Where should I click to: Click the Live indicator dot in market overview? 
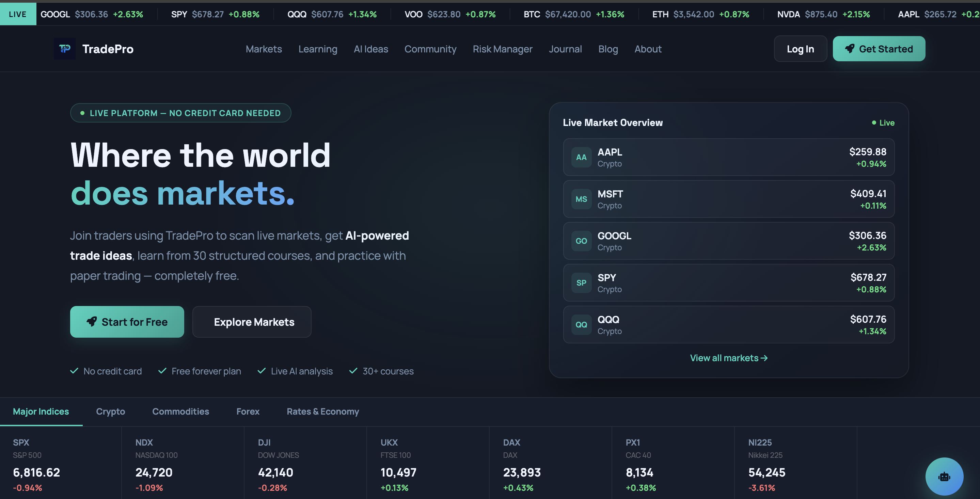pos(874,123)
